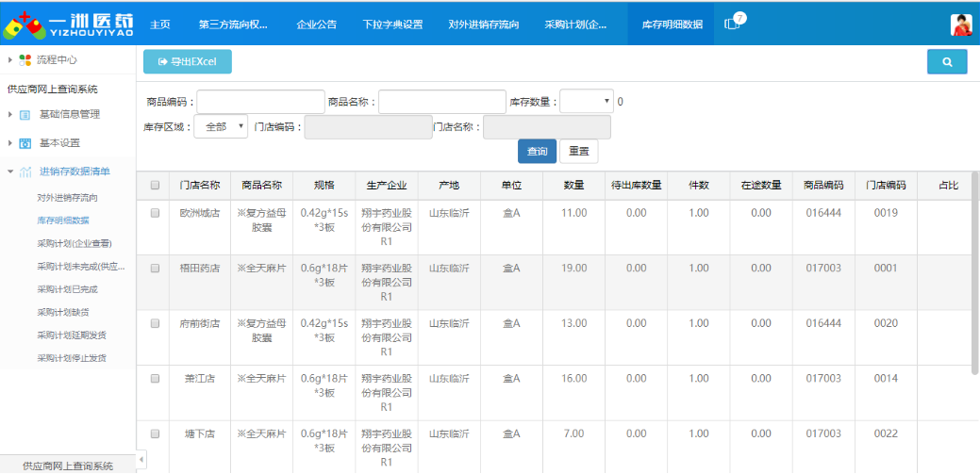Screen dimensions: 980x474
Task: Click the 进销存数据清单 chart icon
Action: coord(25,172)
